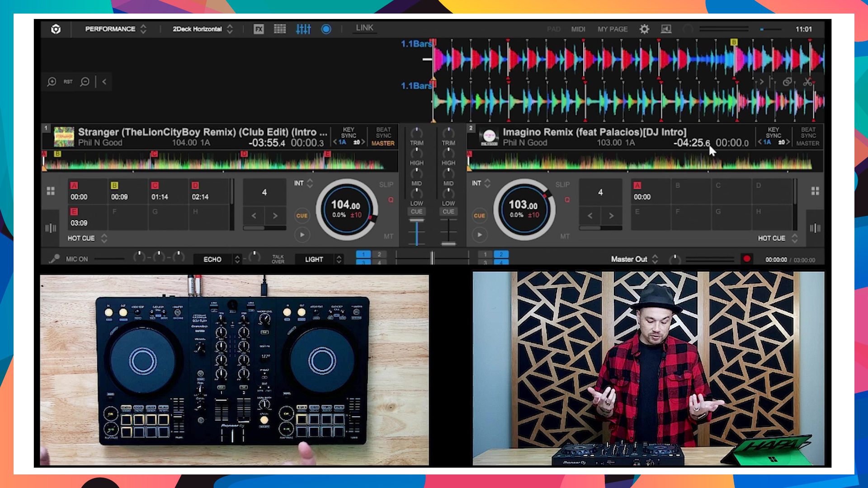
Task: Open deck 2 HOT CUE mode dropdown
Action: coord(778,238)
